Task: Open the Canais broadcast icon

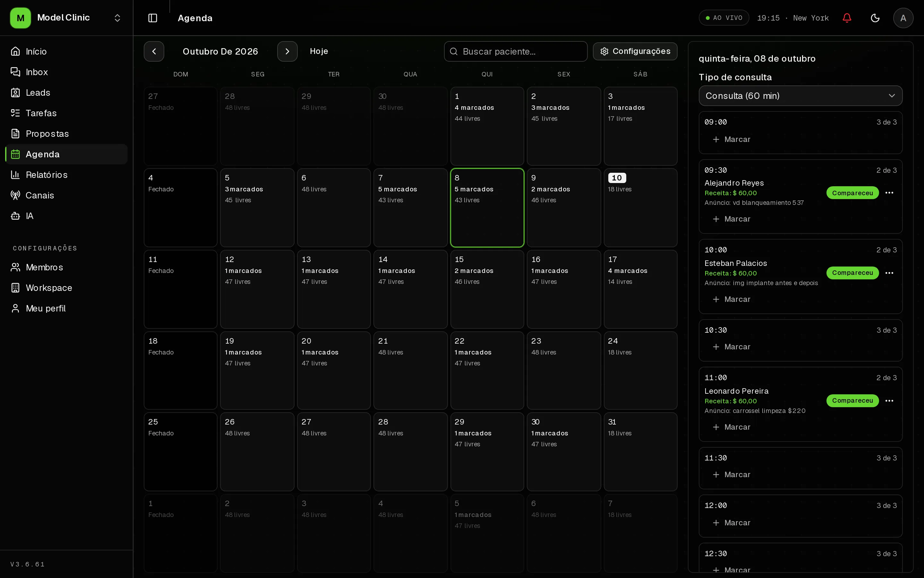Action: (x=15, y=195)
